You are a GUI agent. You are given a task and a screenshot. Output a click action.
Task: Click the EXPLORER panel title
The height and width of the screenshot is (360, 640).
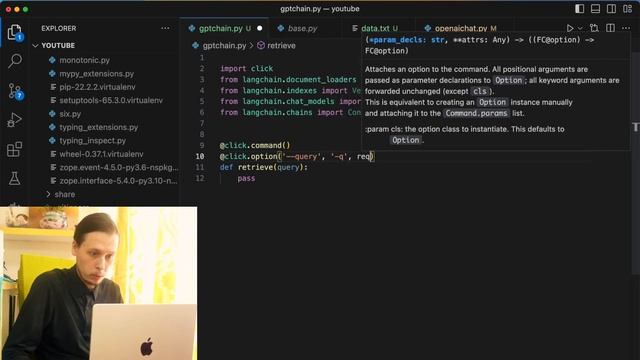tap(58, 28)
